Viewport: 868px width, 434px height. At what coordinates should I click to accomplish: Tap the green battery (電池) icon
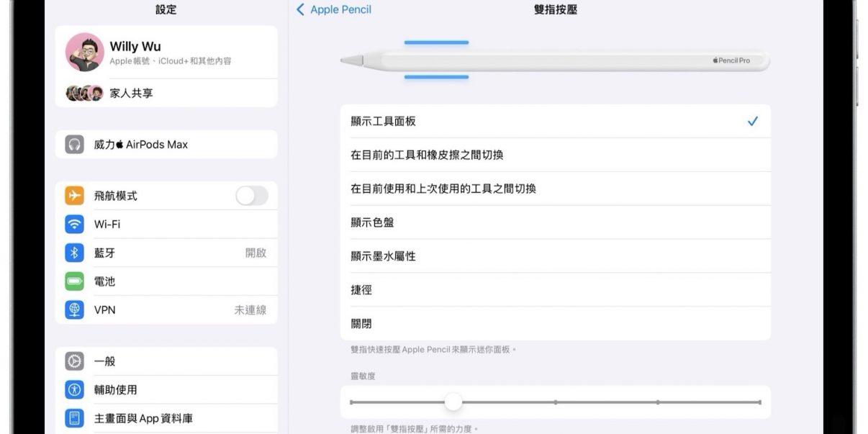(75, 281)
